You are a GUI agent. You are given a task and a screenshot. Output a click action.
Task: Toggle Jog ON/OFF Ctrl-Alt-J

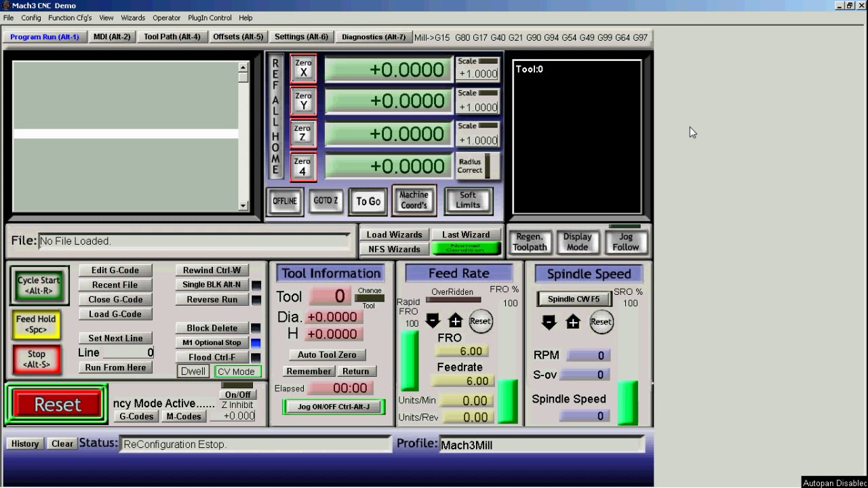coord(334,407)
